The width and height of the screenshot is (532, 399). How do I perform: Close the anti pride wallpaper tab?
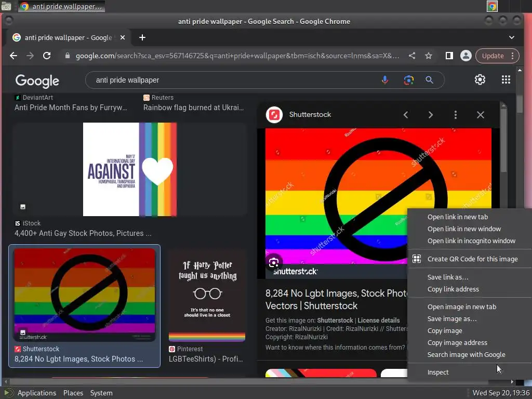coord(123,37)
